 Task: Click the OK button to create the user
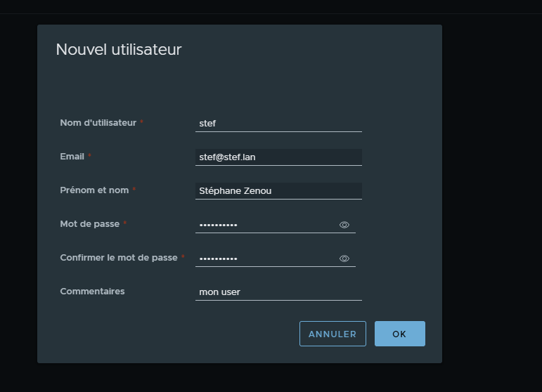pos(399,334)
